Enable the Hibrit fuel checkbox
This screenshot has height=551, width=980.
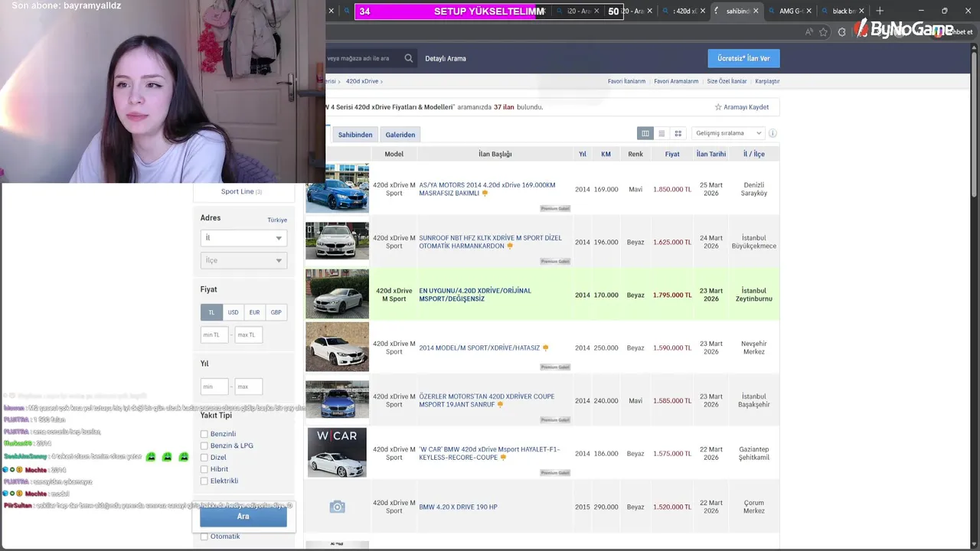[204, 469]
